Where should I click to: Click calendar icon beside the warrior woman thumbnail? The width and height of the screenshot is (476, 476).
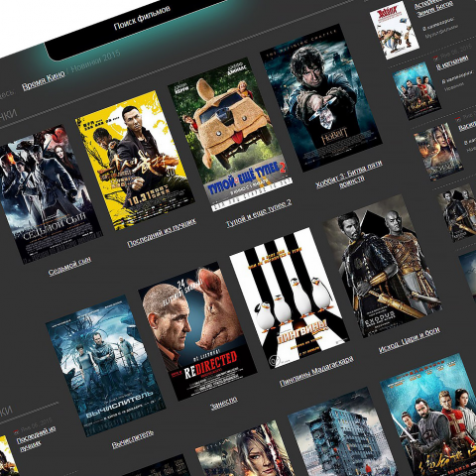[x=457, y=118]
